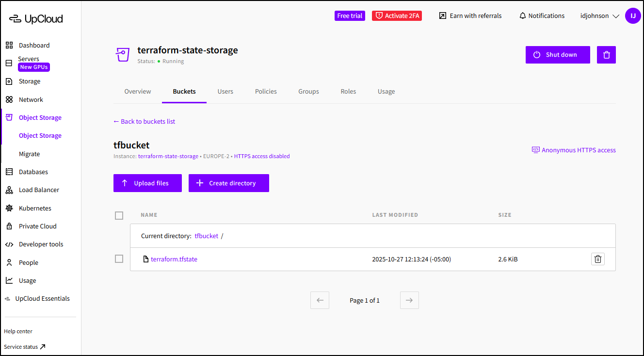Open the Users tab
The height and width of the screenshot is (356, 644).
coord(225,92)
